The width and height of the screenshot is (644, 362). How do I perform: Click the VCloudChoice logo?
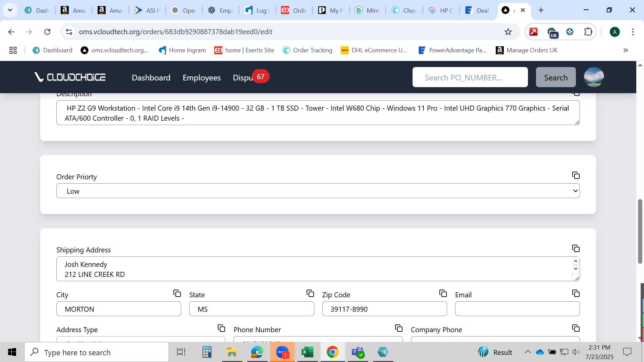pyautogui.click(x=70, y=77)
